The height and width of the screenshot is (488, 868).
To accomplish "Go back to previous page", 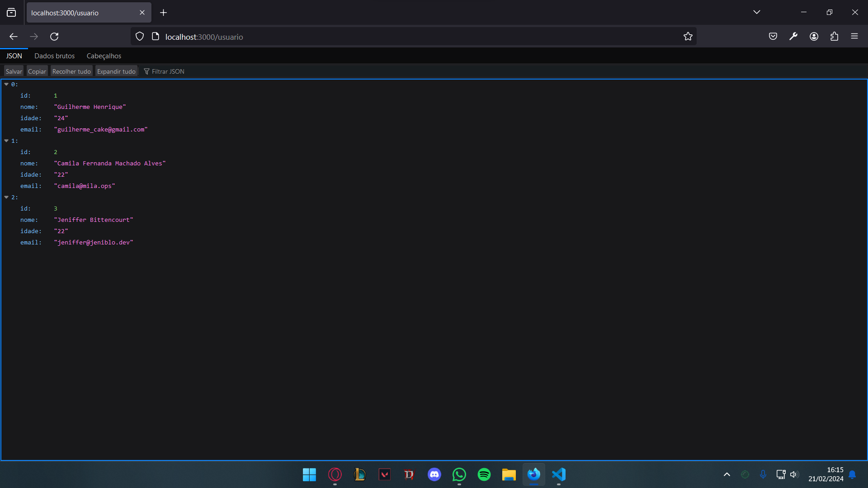I will coord(14,37).
